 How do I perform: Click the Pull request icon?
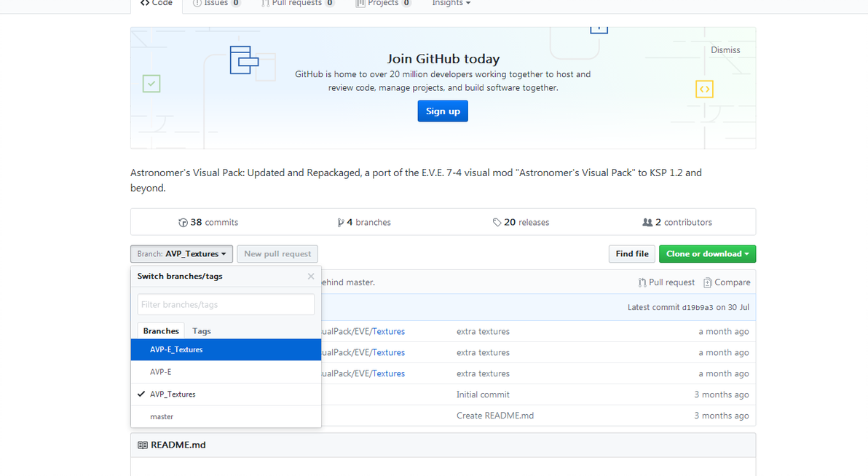pyautogui.click(x=642, y=282)
